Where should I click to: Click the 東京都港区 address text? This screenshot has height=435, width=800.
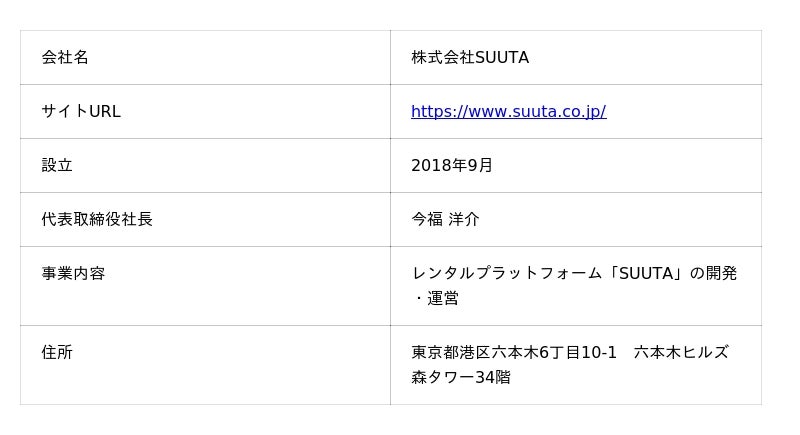click(x=451, y=353)
